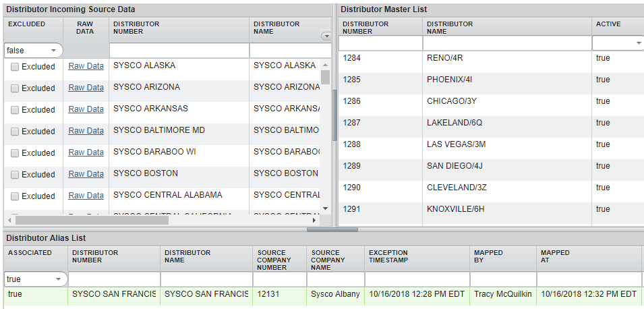Open the Excluded filter dropdown set to false
Viewport: 644px width, 309px height.
tap(53, 51)
